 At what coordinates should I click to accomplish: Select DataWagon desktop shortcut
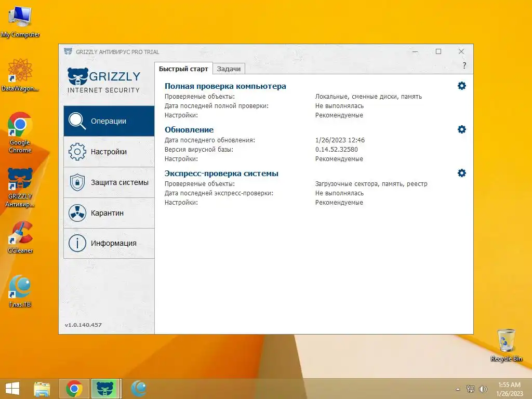20,75
